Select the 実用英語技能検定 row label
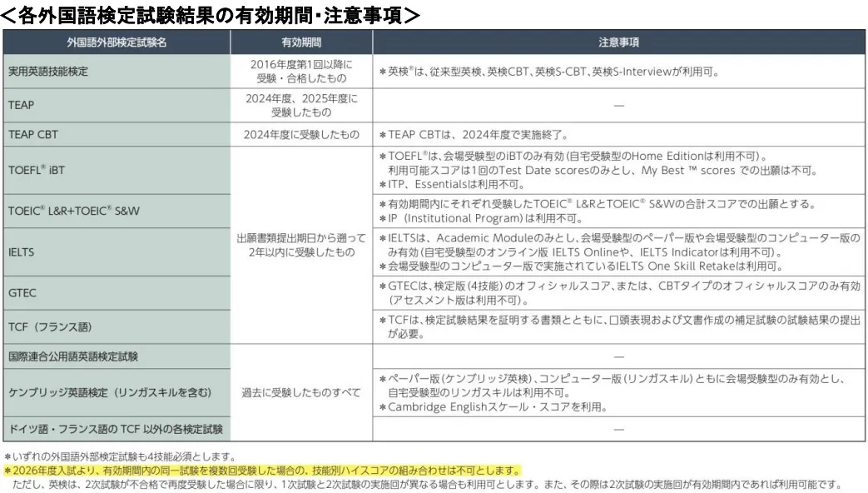This screenshot has height=493, width=868. (x=47, y=72)
